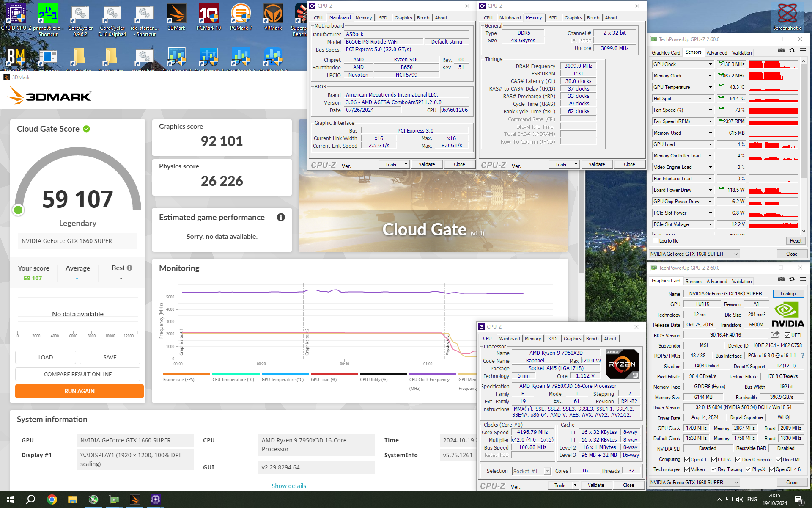Click the volume icon in system tray
812x508 pixels.
[739, 500]
